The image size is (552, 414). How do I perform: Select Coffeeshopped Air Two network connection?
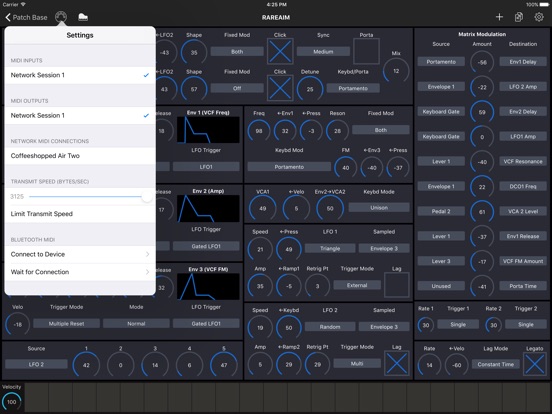point(80,156)
